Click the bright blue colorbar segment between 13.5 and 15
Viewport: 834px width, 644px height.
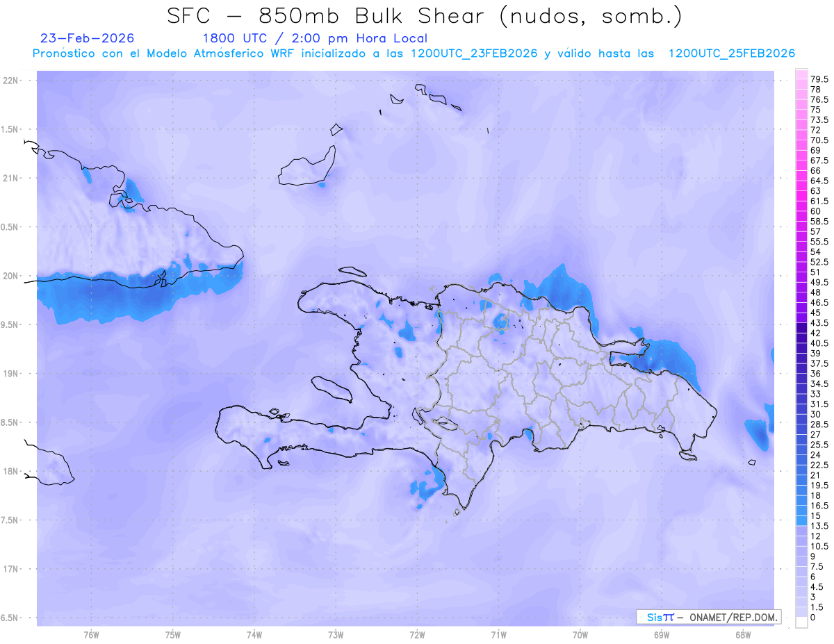[x=801, y=520]
